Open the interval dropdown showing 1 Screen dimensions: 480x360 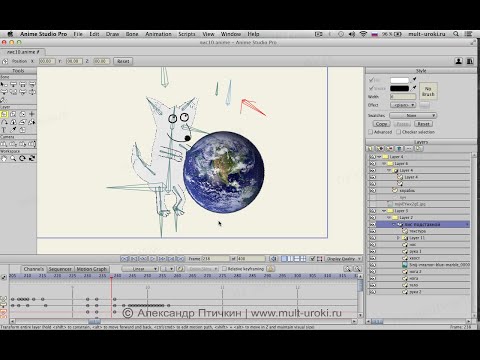167,269
